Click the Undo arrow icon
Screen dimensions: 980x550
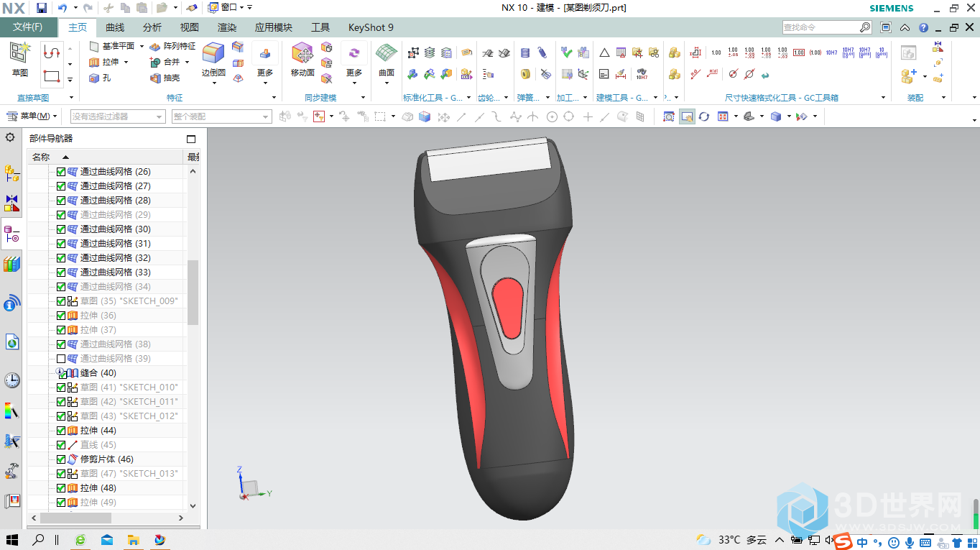point(62,8)
